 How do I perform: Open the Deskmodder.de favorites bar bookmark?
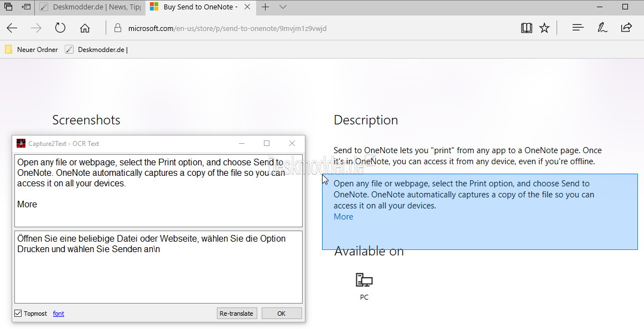pos(96,50)
